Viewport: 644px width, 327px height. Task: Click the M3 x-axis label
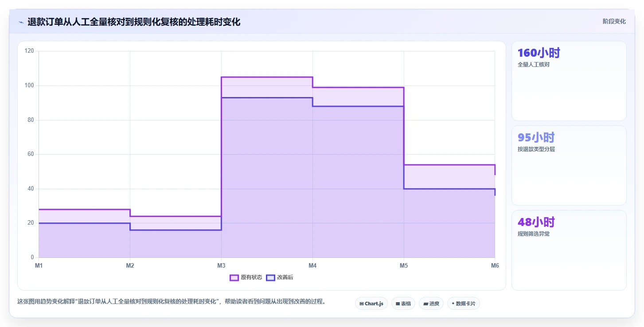[221, 266]
